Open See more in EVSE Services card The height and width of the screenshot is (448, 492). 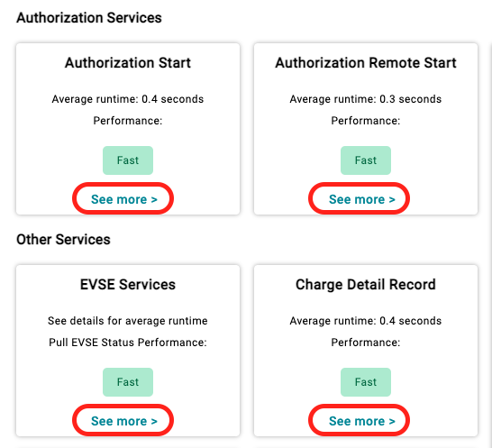click(x=124, y=421)
